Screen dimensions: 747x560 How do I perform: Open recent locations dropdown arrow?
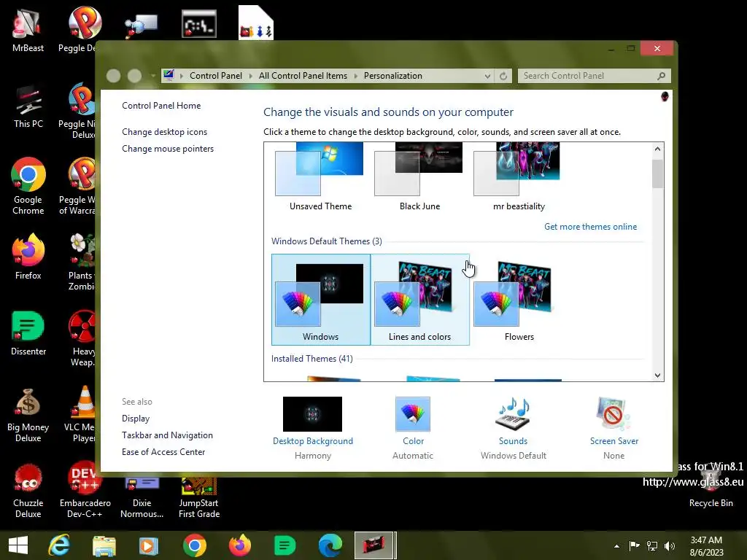(x=153, y=75)
